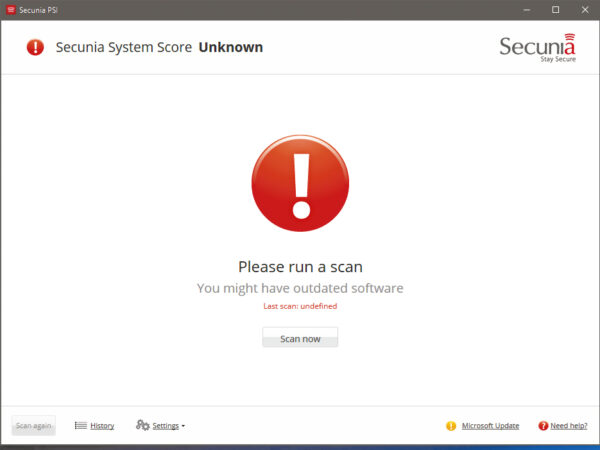
Task: Click the Settings gear icon
Action: pyautogui.click(x=143, y=425)
